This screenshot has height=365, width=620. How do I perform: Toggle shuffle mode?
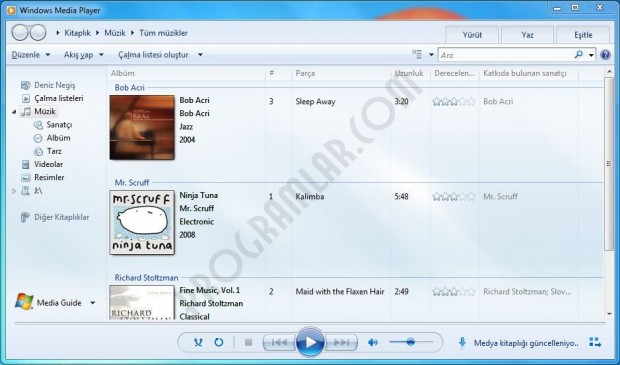coord(198,342)
